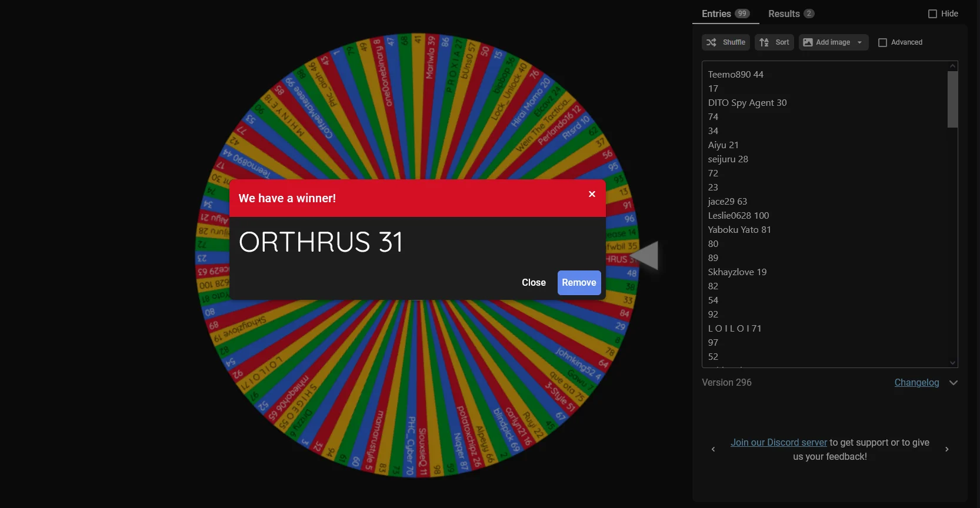
Task: Show next tip with right arrow
Action: (x=946, y=449)
